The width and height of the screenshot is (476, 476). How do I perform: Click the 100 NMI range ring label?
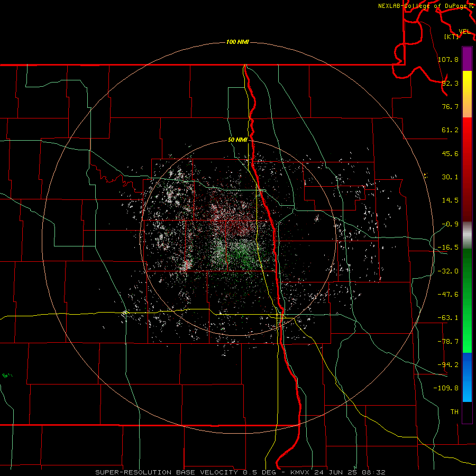click(x=237, y=42)
